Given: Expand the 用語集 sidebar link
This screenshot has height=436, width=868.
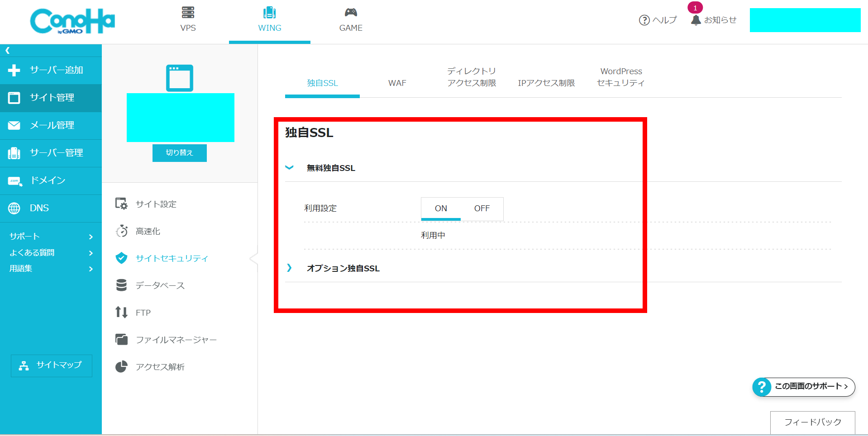Looking at the screenshot, I should pos(51,268).
